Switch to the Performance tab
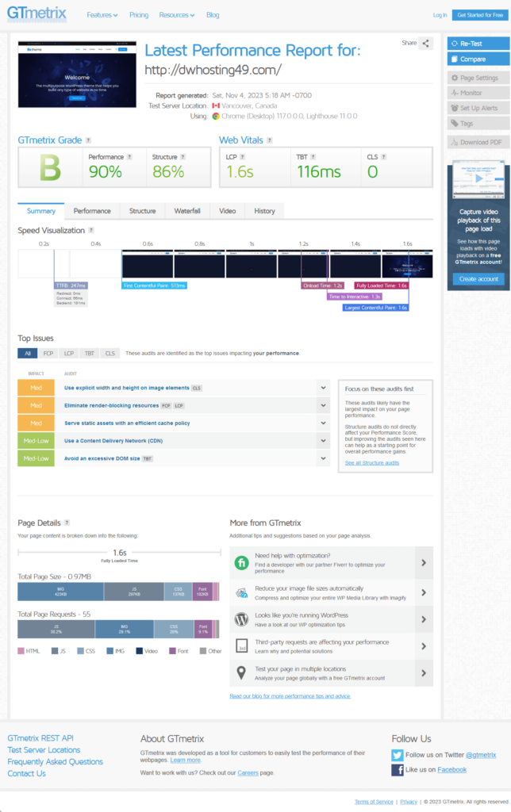Image resolution: width=511 pixels, height=812 pixels. click(92, 211)
